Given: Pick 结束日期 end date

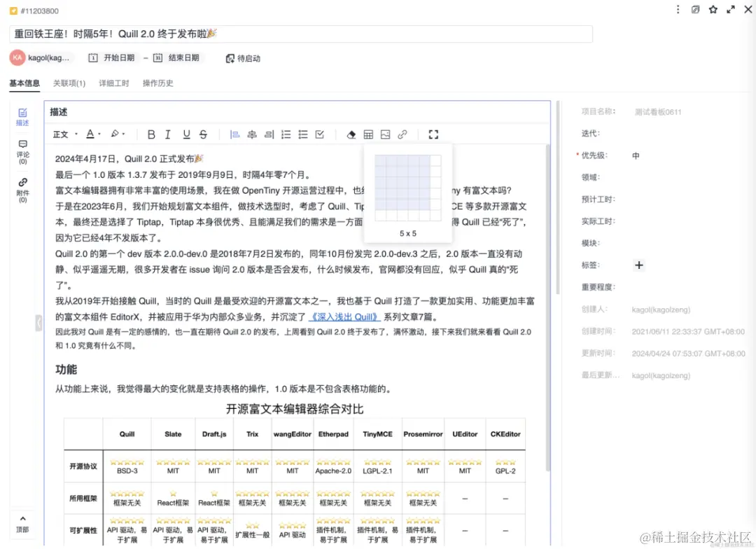Looking at the screenshot, I should pos(177,58).
